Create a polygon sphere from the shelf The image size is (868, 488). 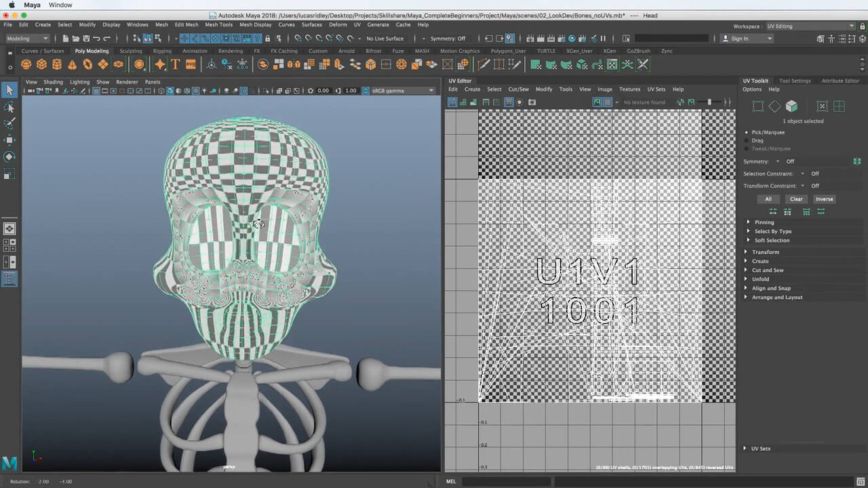pos(26,64)
